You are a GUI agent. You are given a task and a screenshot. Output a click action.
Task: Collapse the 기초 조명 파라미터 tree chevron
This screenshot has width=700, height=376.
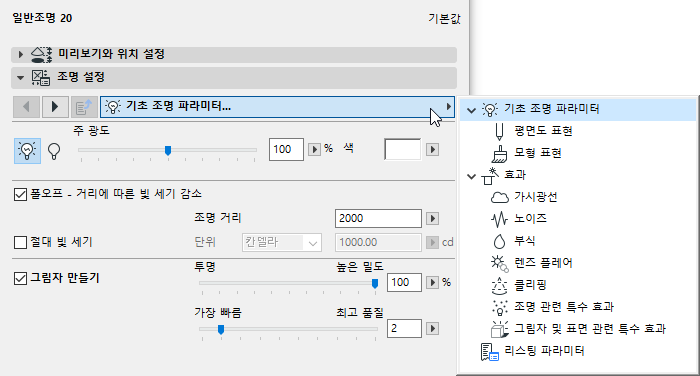pos(471,110)
